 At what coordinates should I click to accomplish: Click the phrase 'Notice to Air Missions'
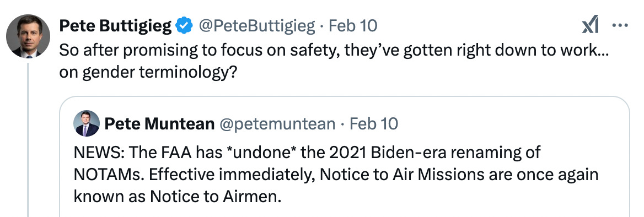pos(402,175)
